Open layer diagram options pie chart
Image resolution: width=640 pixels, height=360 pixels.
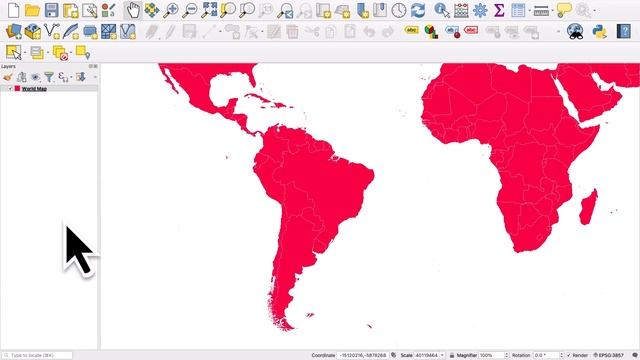(431, 31)
